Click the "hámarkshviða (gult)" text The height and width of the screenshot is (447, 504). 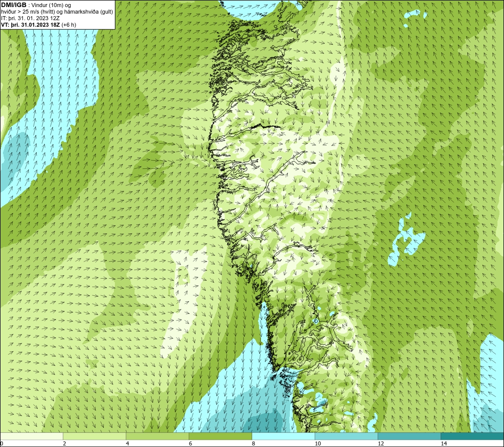pyautogui.click(x=88, y=12)
